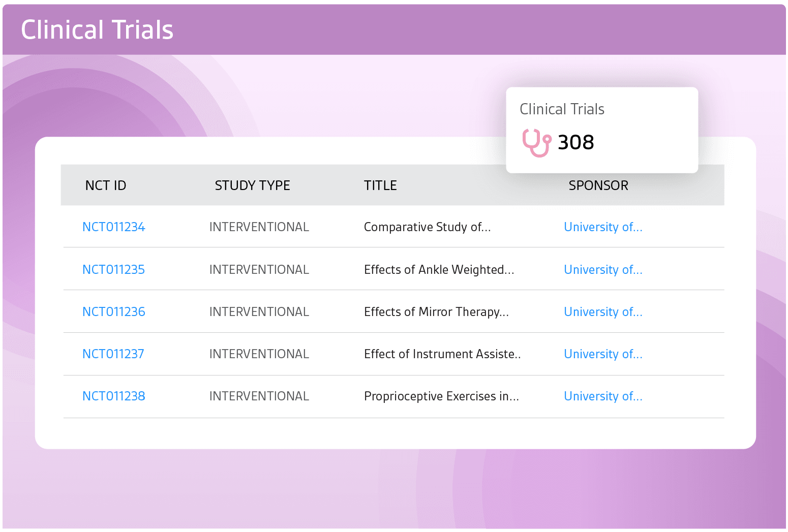This screenshot has width=788, height=532.
Task: Click the 308 trials count value
Action: click(x=576, y=143)
